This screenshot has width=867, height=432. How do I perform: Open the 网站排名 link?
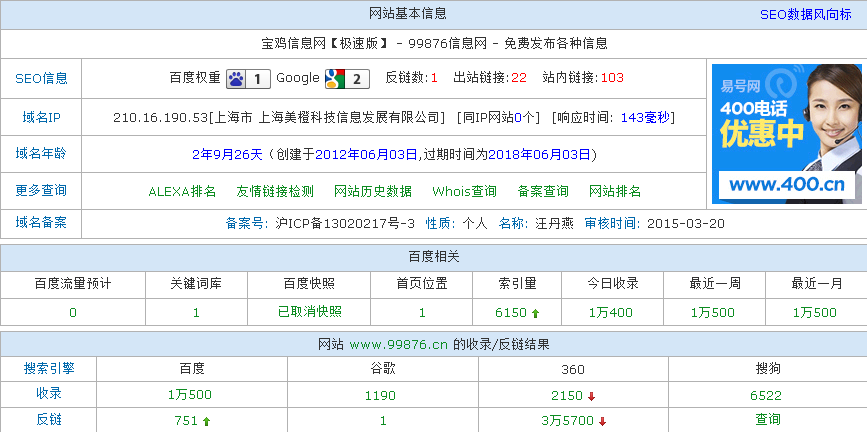tap(615, 191)
